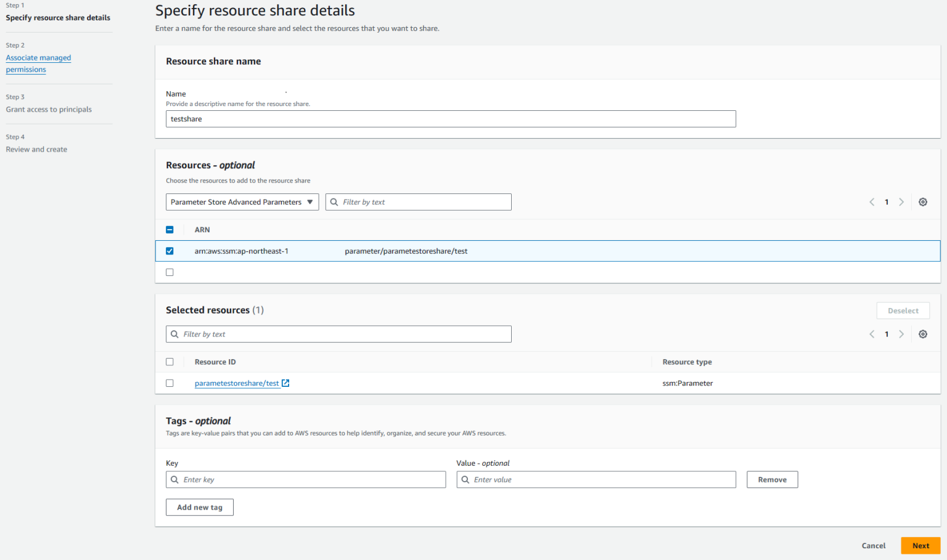
Task: Click search icon in Enter key field
Action: point(174,480)
